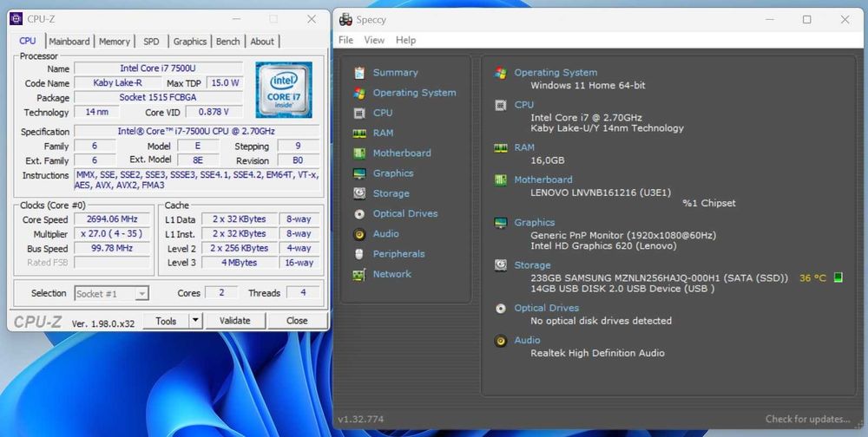Viewport: 868px width, 437px height.
Task: Click the Graphics monitor icon in Speccy sidebar
Action: [359, 173]
